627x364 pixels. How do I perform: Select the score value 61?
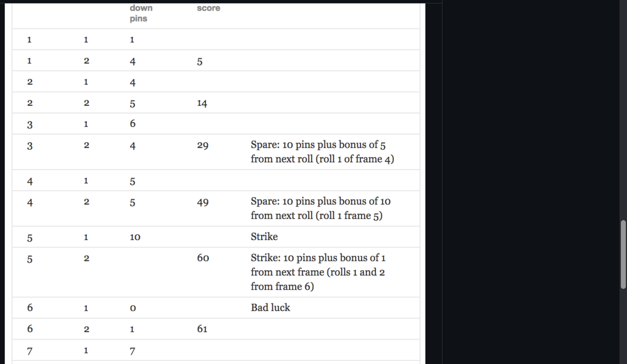pyautogui.click(x=202, y=329)
